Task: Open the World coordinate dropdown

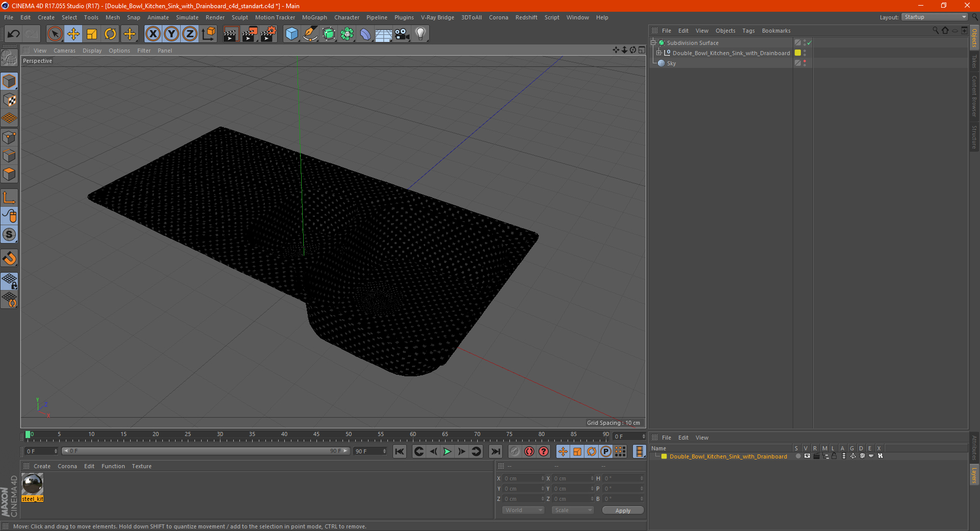Action: tap(523, 510)
